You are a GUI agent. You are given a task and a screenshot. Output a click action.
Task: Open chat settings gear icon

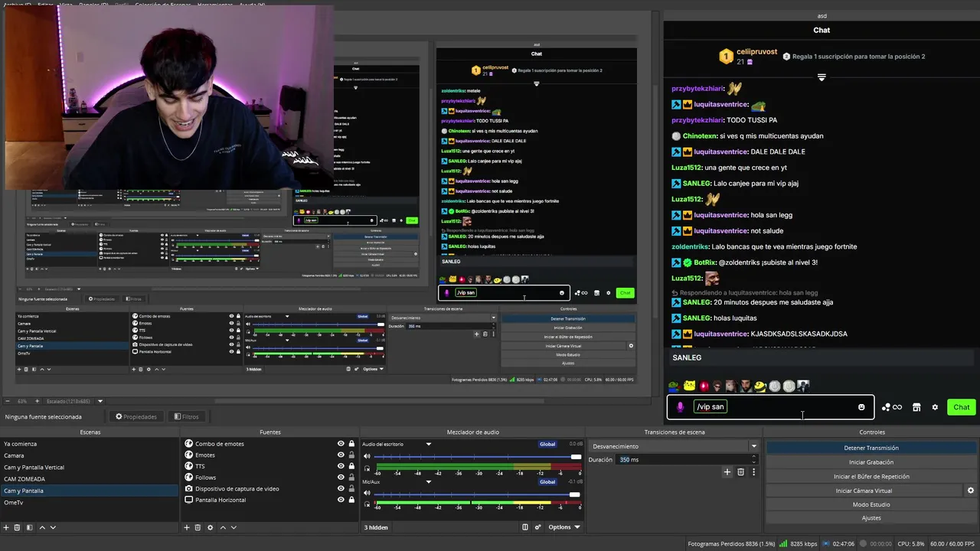point(935,407)
